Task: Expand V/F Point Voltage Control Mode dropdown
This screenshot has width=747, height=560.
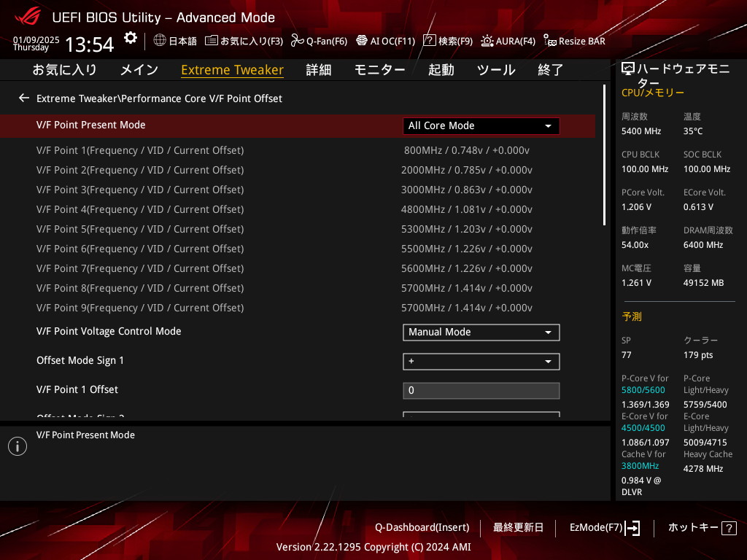Action: click(481, 332)
